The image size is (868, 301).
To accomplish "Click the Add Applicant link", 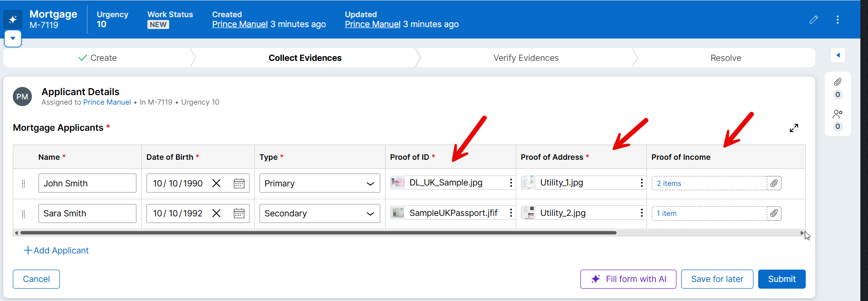I will pos(57,251).
